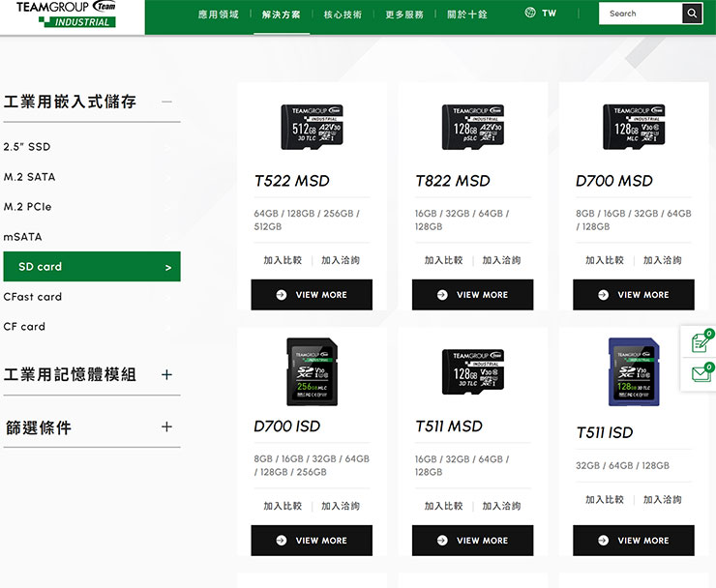Open the T511 MSD card image

coord(473,371)
